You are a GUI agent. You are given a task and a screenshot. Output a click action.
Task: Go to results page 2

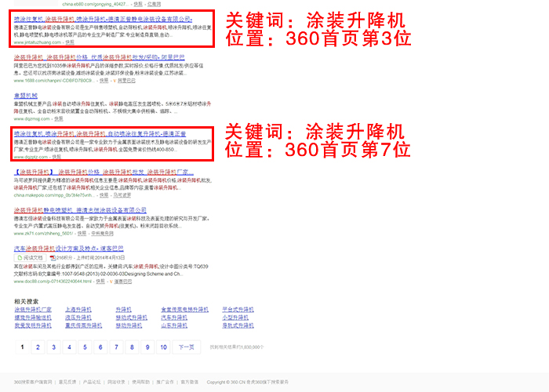click(x=38, y=347)
